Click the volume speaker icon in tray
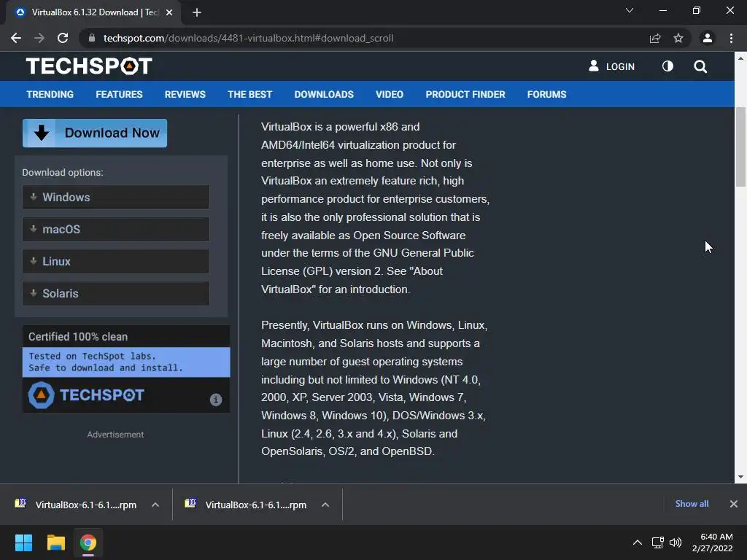 pos(676,542)
